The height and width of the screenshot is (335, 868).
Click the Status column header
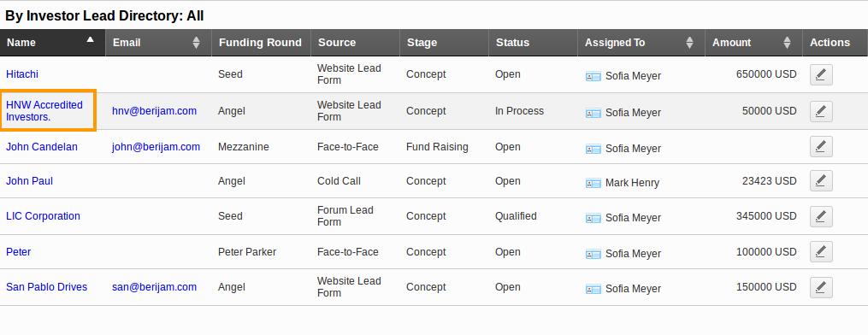512,43
